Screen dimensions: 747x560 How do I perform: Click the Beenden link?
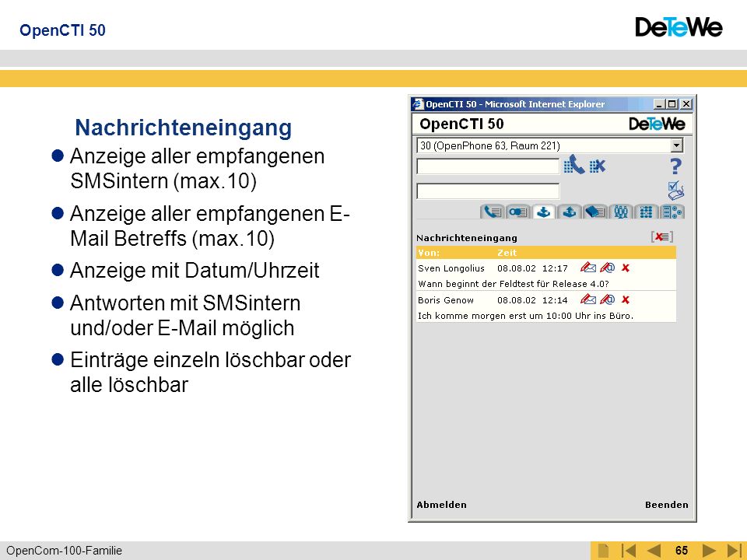[x=667, y=505]
